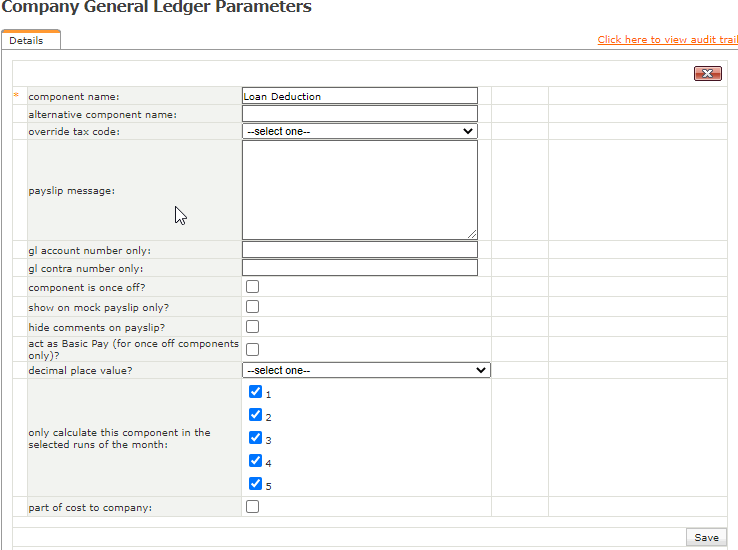Click the red close X icon
Image resolution: width=738 pixels, height=550 pixels.
pyautogui.click(x=707, y=73)
